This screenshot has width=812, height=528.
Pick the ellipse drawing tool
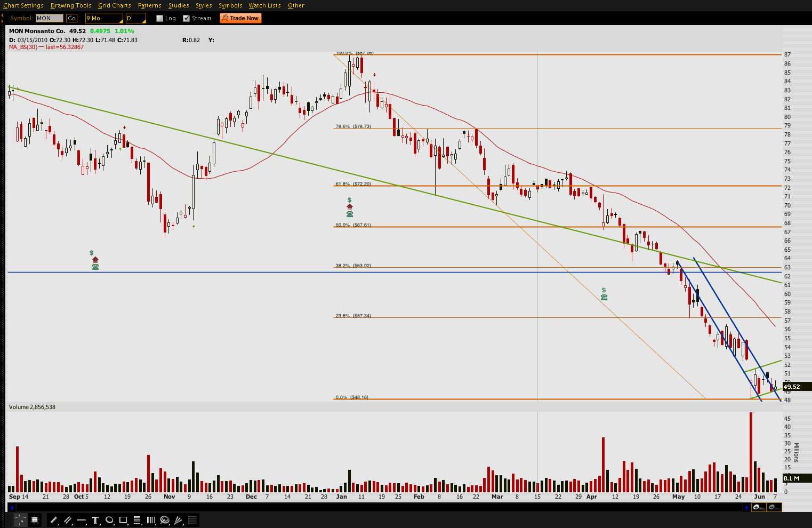click(109, 520)
